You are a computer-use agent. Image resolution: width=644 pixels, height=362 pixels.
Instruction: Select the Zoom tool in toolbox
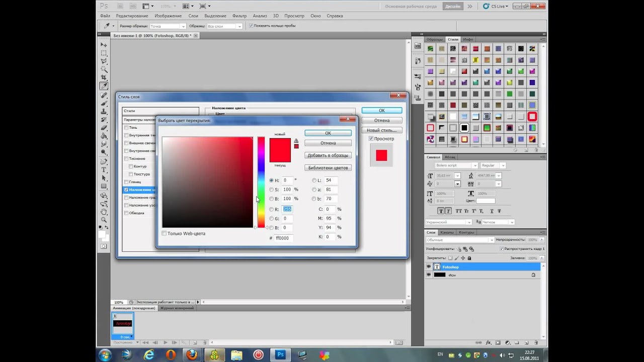coord(104,220)
